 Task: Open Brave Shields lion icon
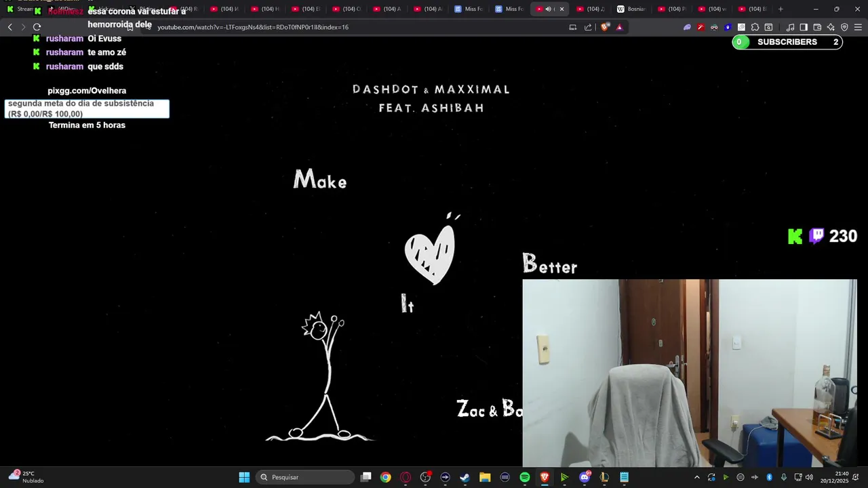(x=605, y=27)
